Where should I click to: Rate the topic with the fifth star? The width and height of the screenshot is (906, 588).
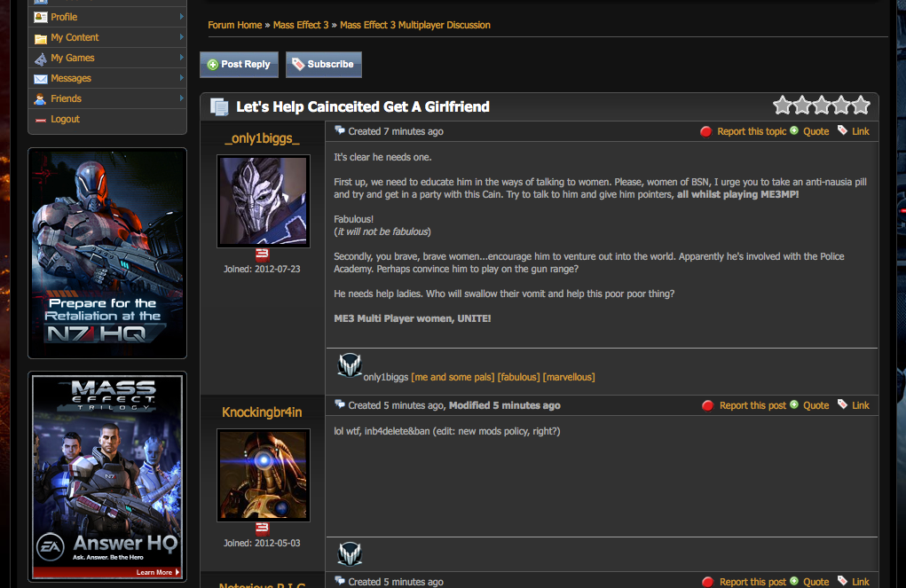click(x=861, y=106)
